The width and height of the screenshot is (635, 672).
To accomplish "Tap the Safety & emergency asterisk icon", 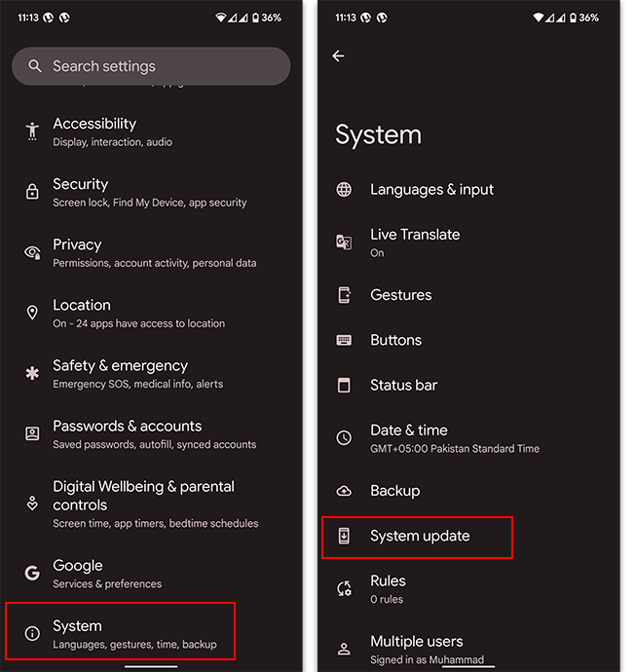I will tap(32, 373).
